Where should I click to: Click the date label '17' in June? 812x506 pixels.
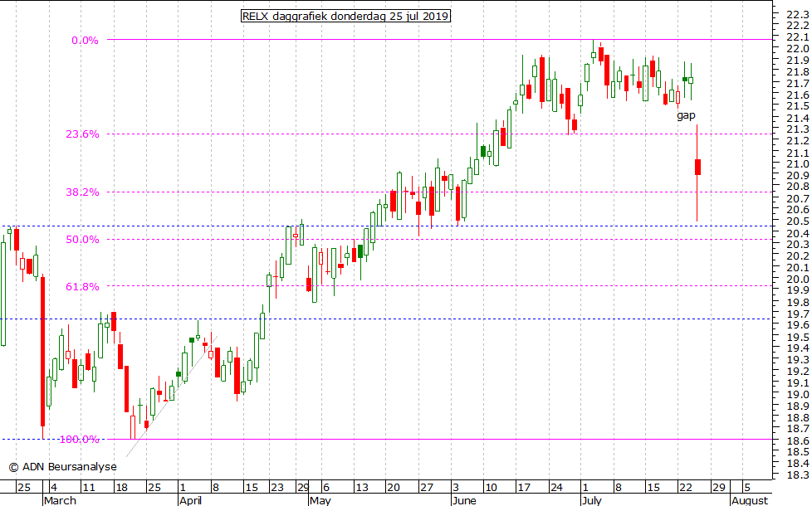pyautogui.click(x=524, y=488)
